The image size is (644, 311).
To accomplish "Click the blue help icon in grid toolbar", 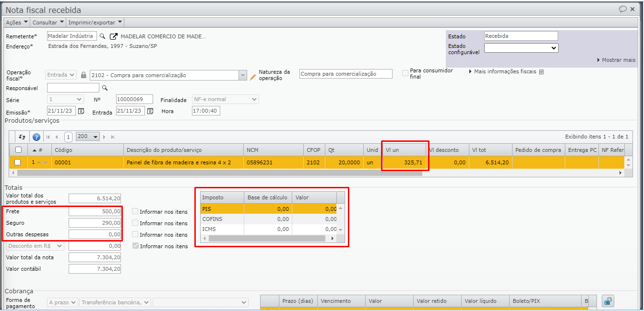I will [x=36, y=137].
